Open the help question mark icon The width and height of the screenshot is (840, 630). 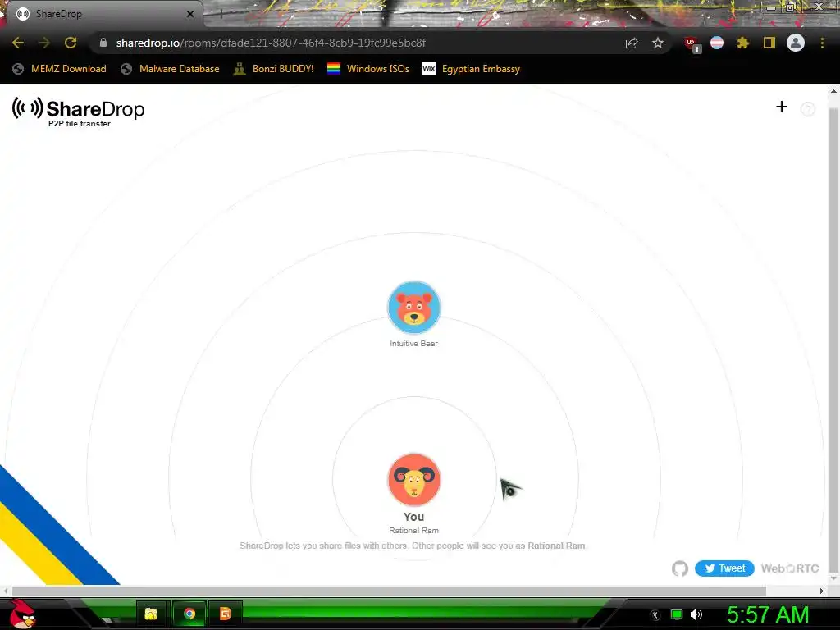click(x=807, y=109)
